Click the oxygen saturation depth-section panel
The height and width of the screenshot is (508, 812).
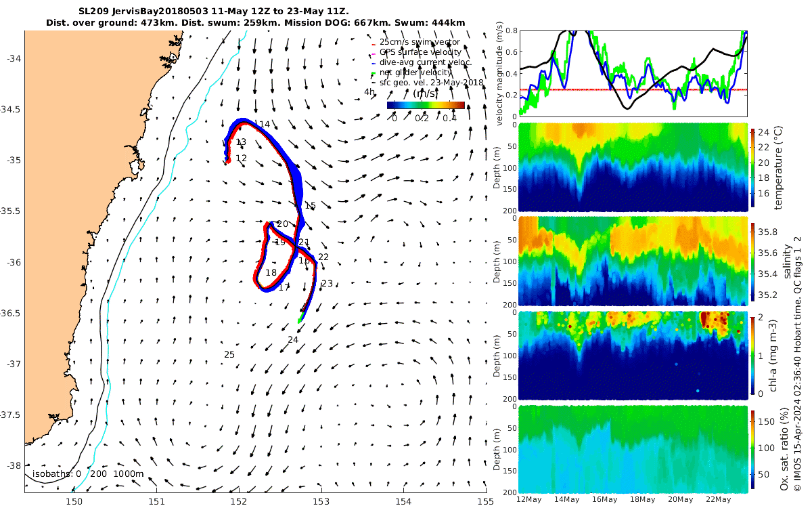[633, 448]
